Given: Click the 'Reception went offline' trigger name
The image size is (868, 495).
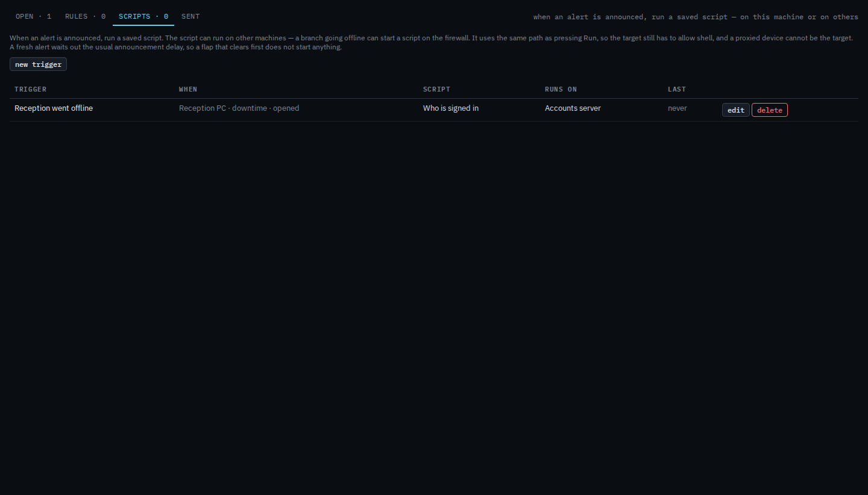Looking at the screenshot, I should 54,108.
